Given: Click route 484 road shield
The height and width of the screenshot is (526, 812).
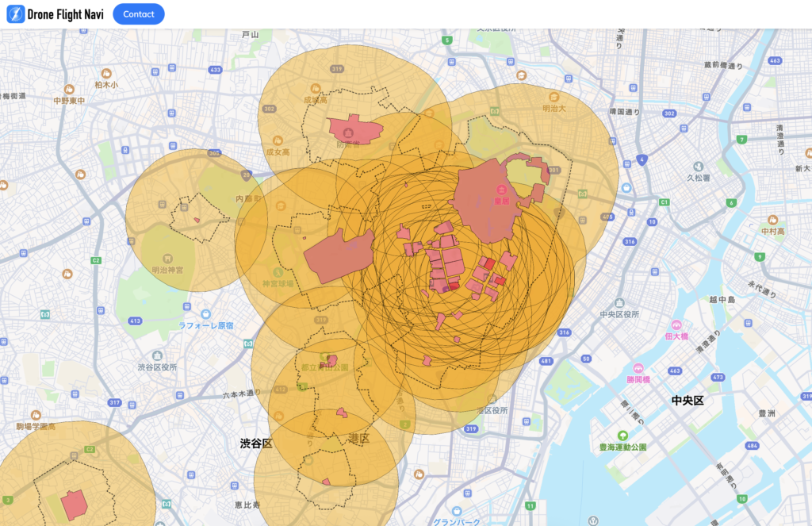Looking at the screenshot, I should click(x=752, y=446).
